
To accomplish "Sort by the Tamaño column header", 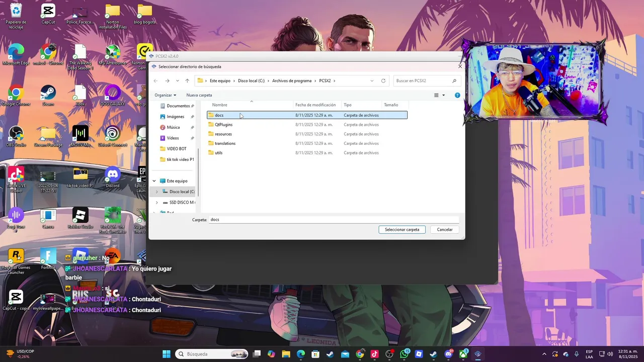I will tap(395, 105).
